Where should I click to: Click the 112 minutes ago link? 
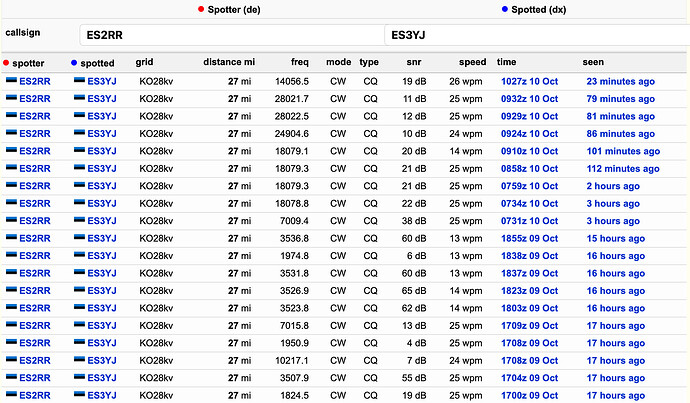623,169
